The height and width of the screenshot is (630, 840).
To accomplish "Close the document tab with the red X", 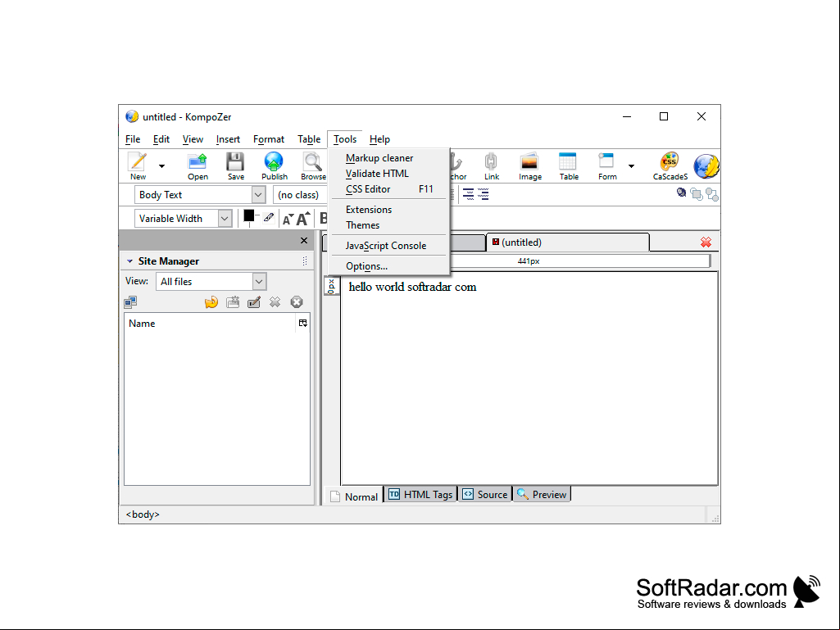I will (706, 242).
